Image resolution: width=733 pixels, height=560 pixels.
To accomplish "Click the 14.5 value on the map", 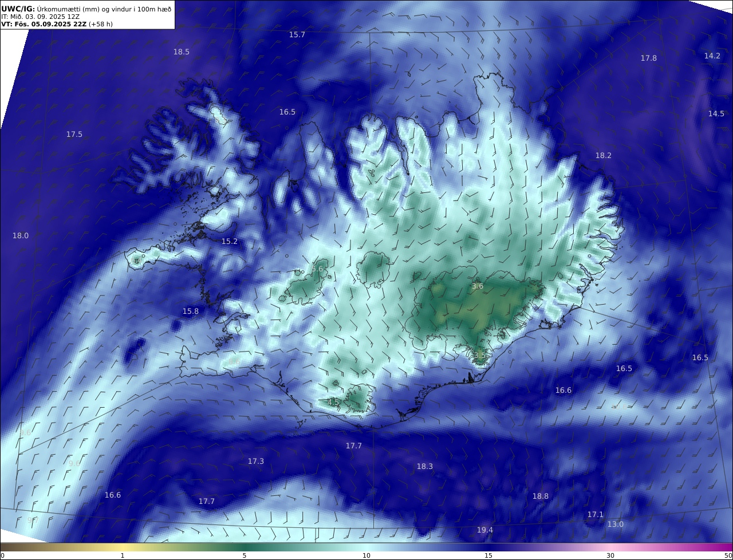I will [716, 114].
